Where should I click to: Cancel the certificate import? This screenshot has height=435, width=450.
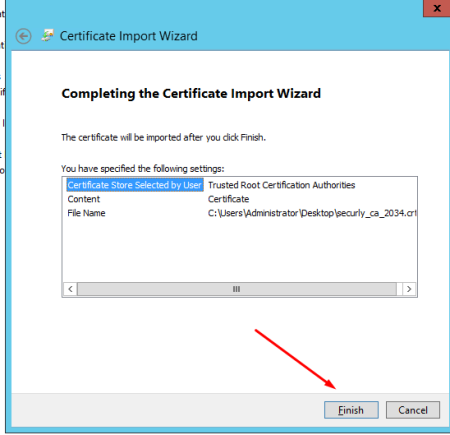413,410
